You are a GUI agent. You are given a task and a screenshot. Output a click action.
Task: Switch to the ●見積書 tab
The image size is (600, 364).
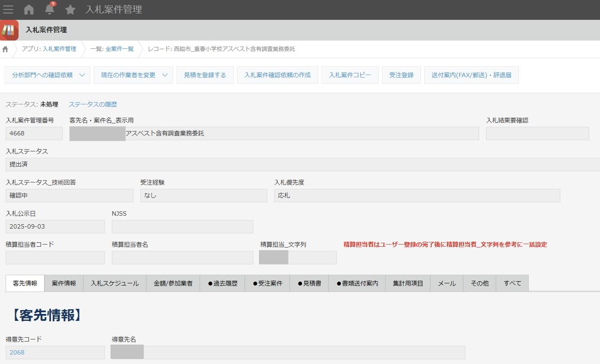coord(309,283)
